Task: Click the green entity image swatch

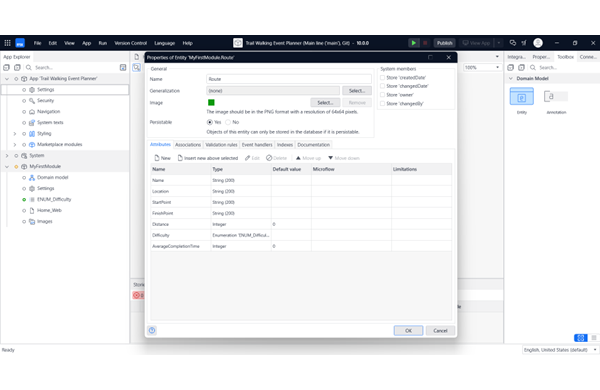Action: (211, 102)
